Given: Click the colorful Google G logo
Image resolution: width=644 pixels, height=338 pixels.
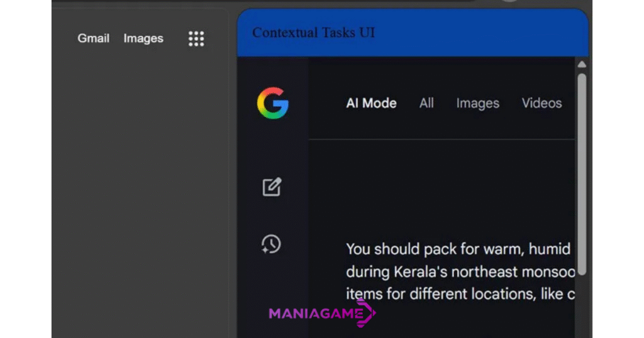Looking at the screenshot, I should click(272, 103).
